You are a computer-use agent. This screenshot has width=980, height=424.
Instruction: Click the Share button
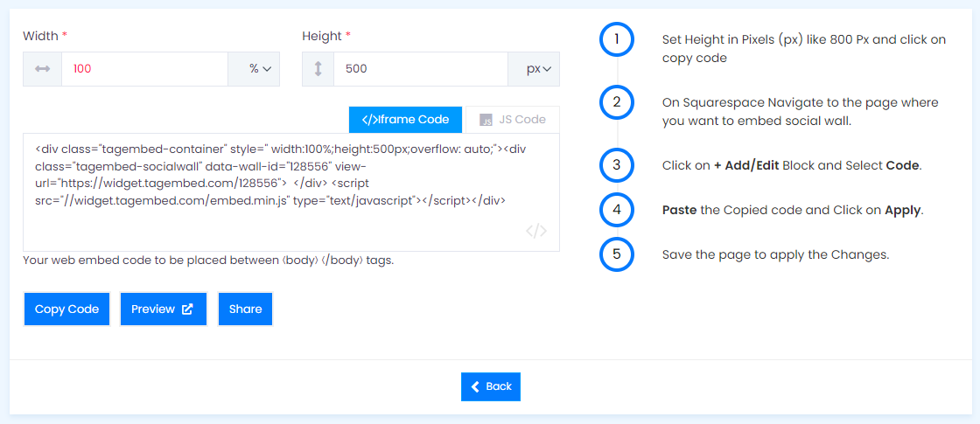coord(246,309)
